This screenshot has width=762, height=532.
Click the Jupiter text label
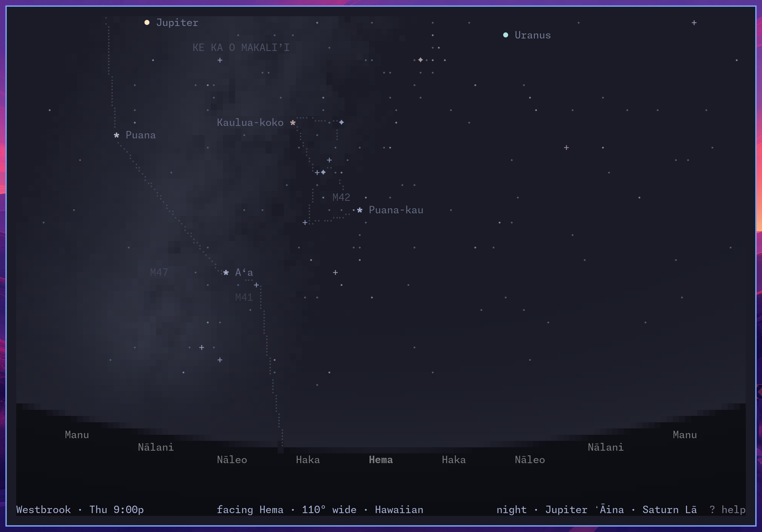tap(177, 23)
